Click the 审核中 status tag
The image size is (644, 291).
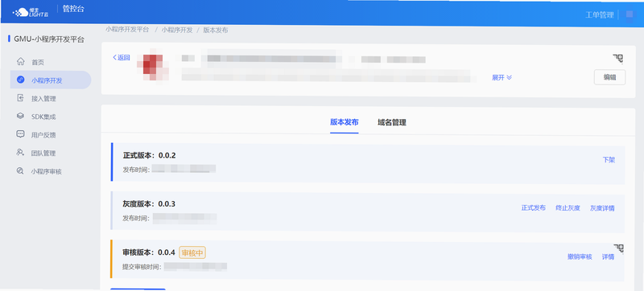coord(192,253)
